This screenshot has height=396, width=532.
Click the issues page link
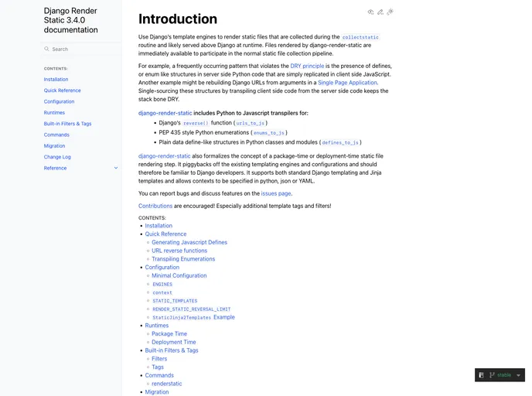tap(276, 193)
